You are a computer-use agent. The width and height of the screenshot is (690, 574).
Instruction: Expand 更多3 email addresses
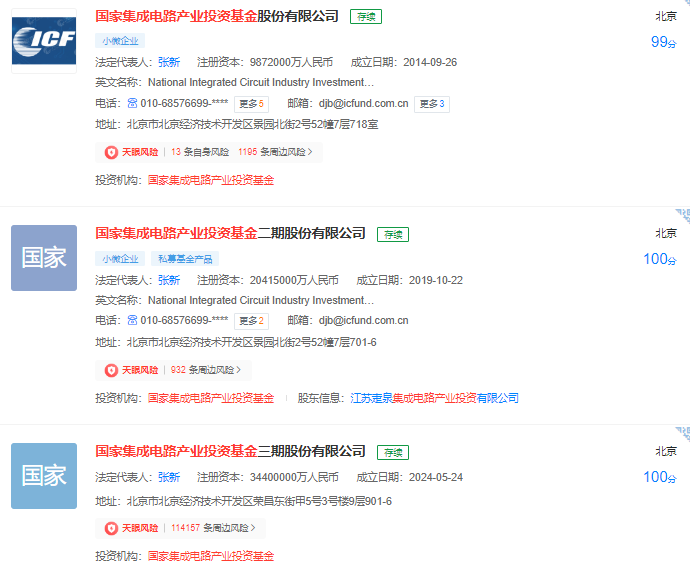[432, 104]
